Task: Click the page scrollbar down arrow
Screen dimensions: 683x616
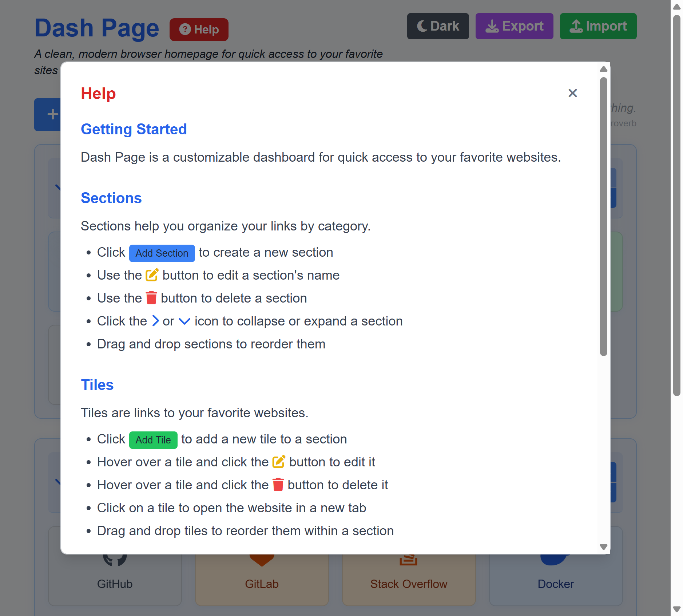Action: click(676, 609)
